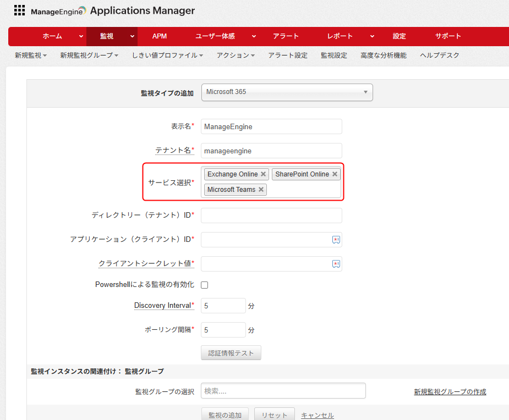
Task: Focus the ディレクトリー（テナント）ID input field
Action: [271, 215]
